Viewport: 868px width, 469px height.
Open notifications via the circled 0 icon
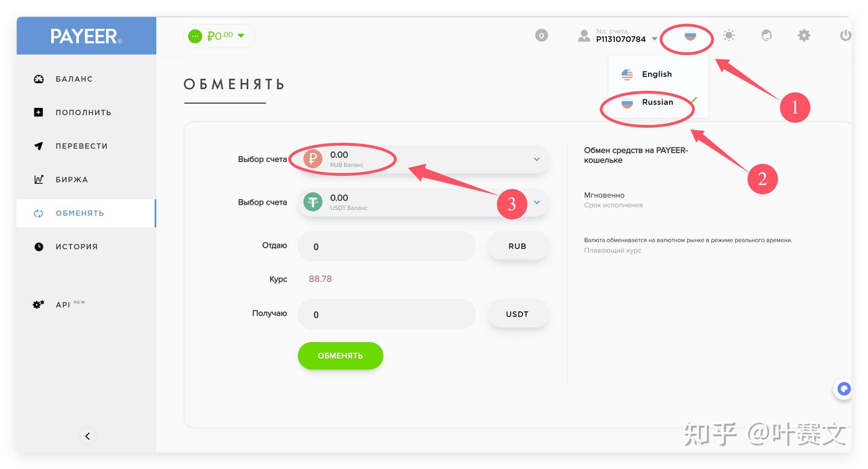pos(541,35)
